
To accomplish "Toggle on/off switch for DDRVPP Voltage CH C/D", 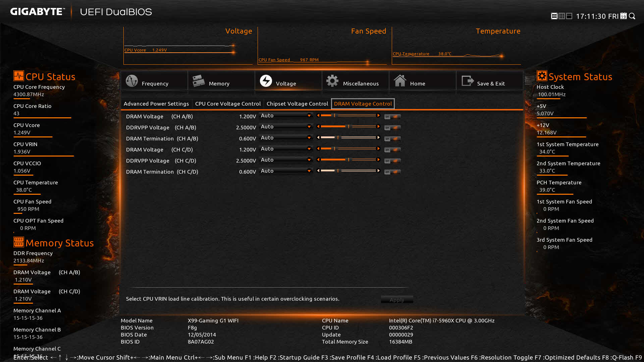I will coord(392,161).
